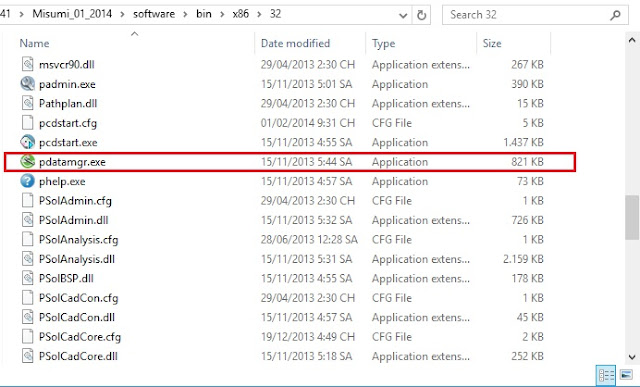Switch to details view layout icon

pos(606,375)
